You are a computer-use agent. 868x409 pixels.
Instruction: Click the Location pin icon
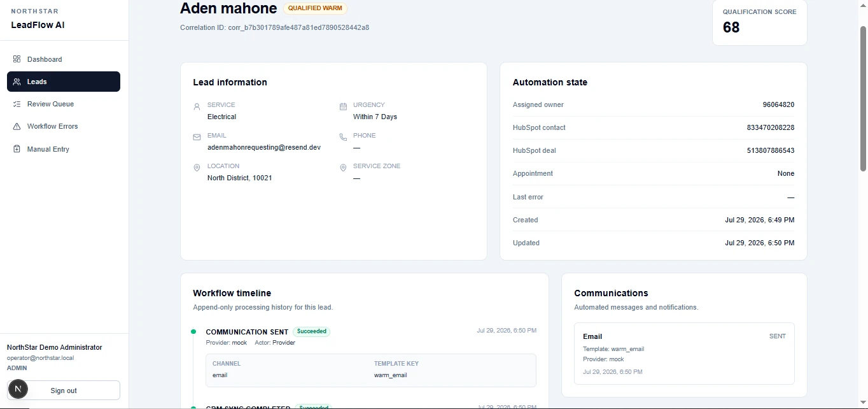197,168
